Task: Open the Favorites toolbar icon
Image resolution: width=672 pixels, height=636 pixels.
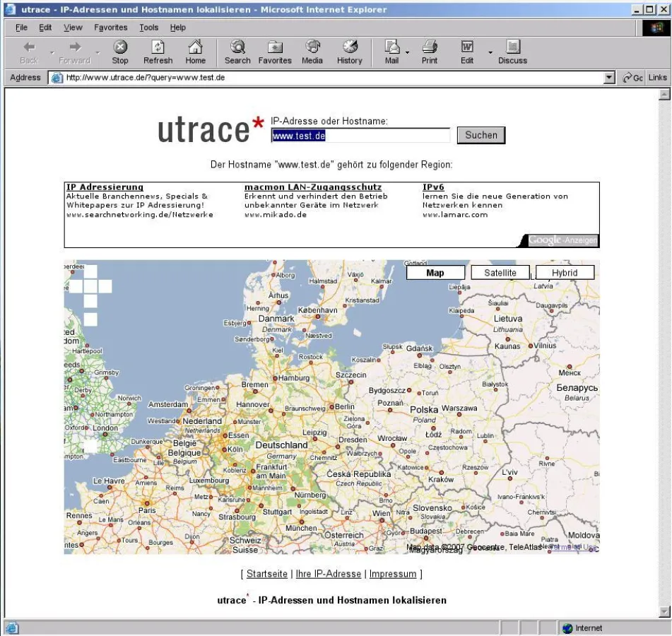Action: pyautogui.click(x=275, y=47)
